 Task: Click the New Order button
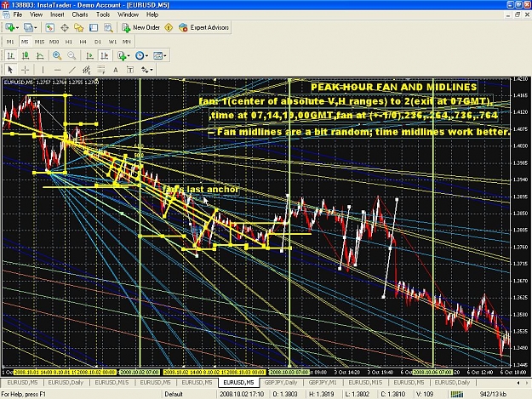pyautogui.click(x=140, y=27)
